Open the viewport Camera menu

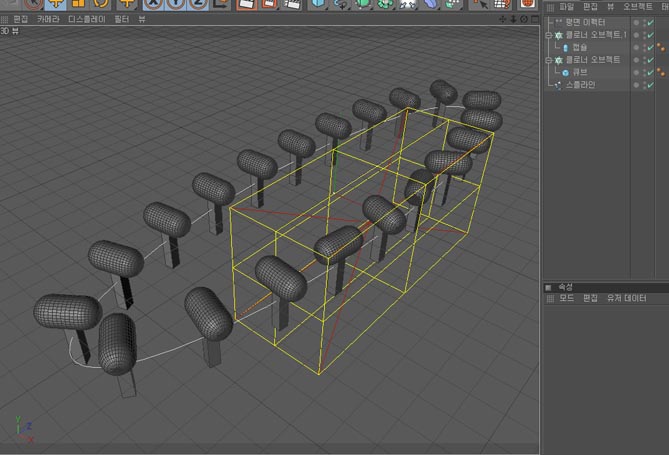point(47,18)
